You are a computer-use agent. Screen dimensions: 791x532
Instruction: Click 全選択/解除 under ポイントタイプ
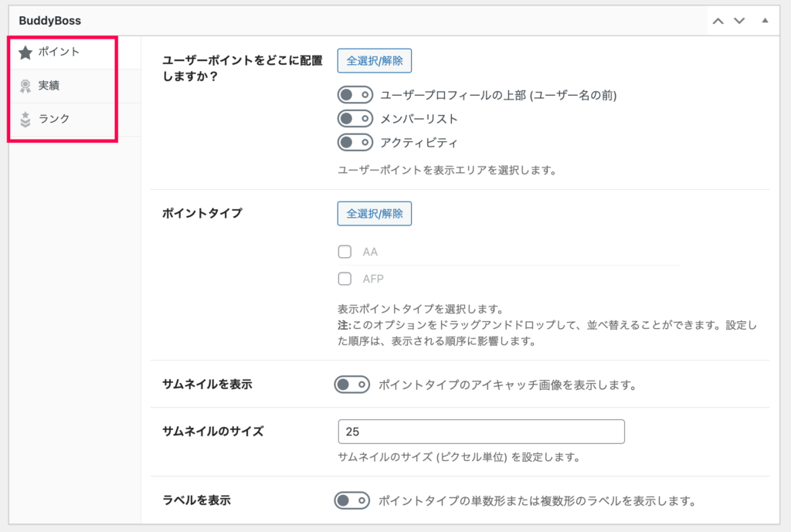[375, 214]
